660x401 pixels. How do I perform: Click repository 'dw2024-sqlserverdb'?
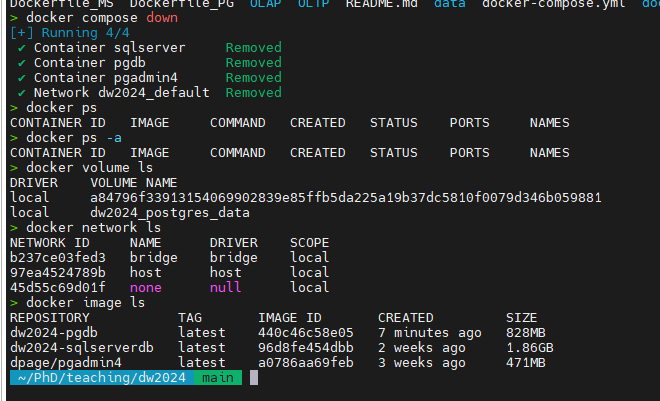tap(82, 348)
